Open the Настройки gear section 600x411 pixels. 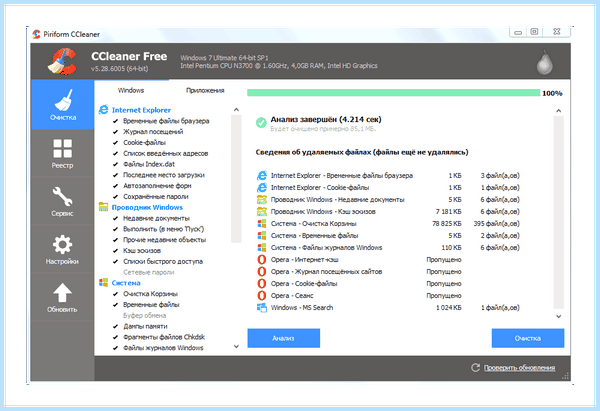(62, 249)
